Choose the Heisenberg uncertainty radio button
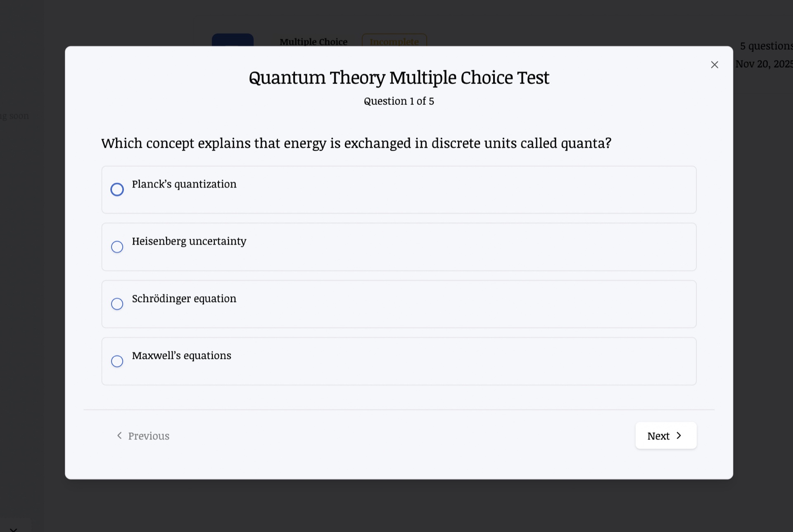The image size is (793, 532). pyautogui.click(x=117, y=247)
